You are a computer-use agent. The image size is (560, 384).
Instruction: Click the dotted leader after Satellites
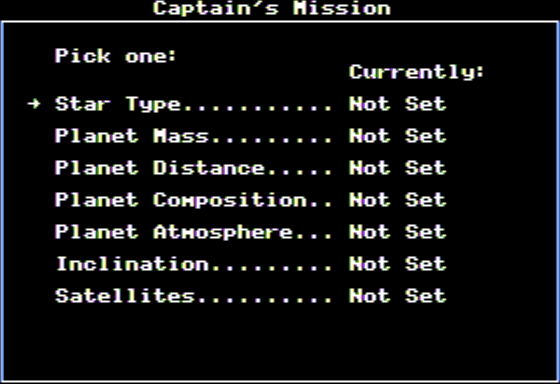(x=265, y=301)
